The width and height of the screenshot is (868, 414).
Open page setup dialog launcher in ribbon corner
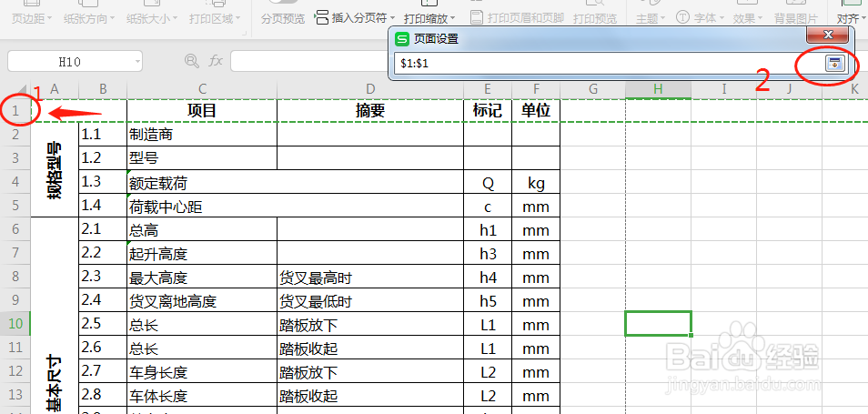pos(244,34)
